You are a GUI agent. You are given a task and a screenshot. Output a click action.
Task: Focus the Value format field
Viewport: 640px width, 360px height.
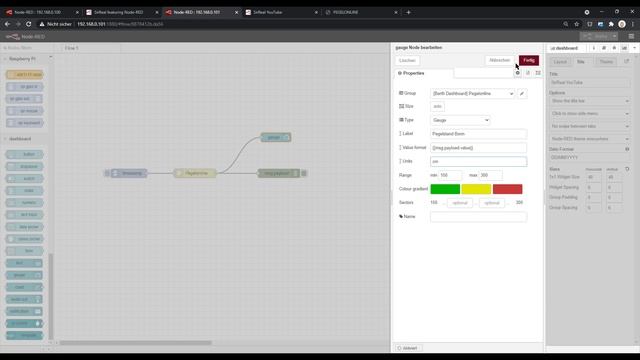[x=478, y=148]
